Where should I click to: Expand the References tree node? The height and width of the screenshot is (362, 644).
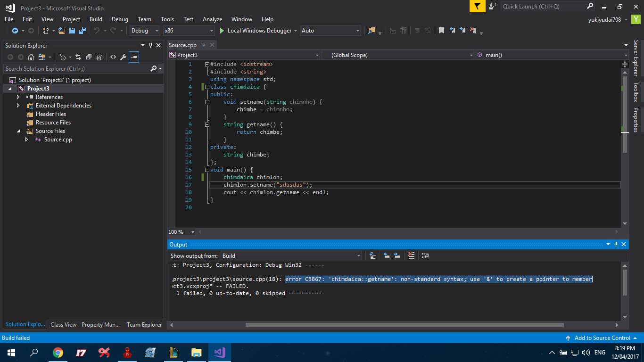[18, 97]
